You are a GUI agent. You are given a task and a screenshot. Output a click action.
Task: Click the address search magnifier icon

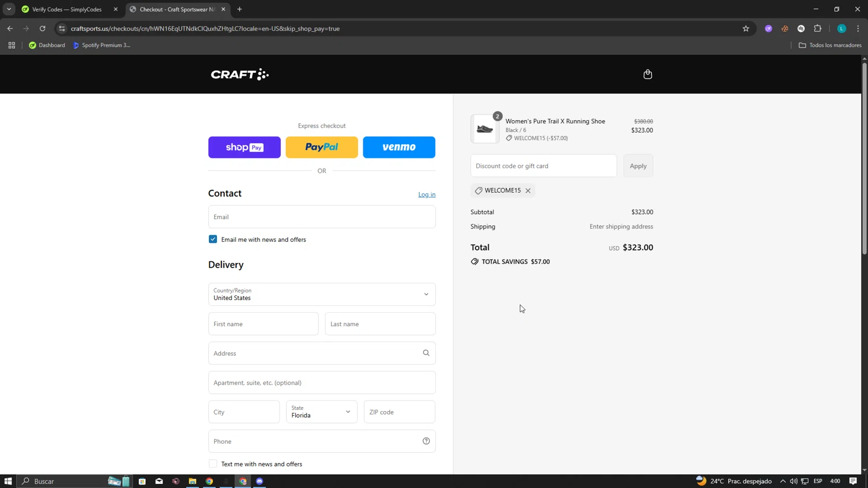[426, 353]
